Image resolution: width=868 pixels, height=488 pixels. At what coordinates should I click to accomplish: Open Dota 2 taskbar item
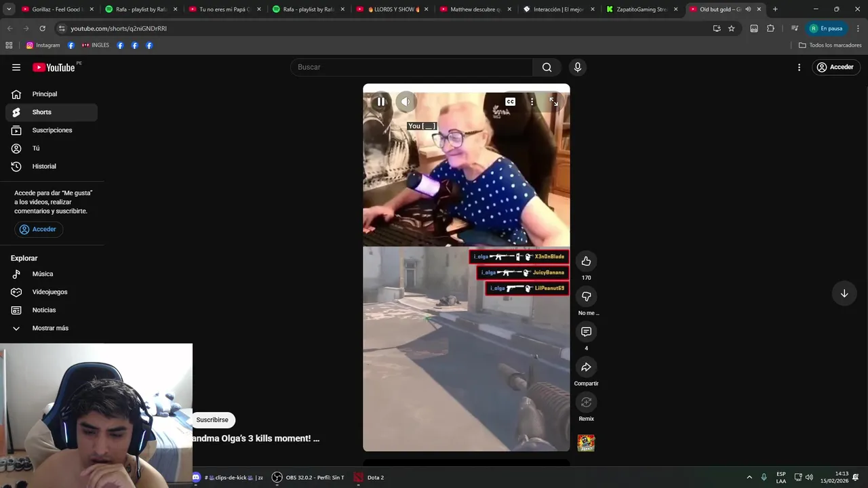click(369, 478)
